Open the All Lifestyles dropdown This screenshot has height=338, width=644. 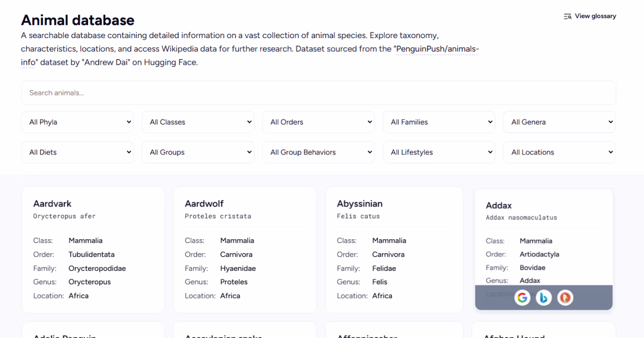(x=439, y=152)
